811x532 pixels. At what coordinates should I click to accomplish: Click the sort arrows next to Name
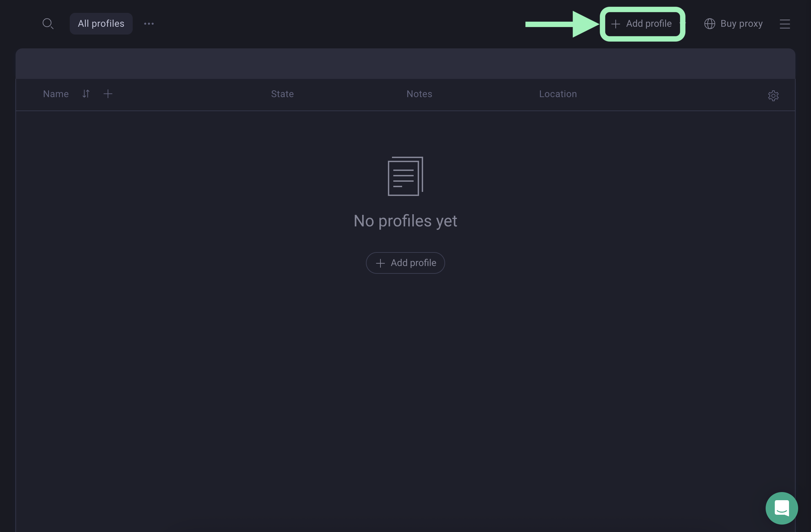click(86, 94)
